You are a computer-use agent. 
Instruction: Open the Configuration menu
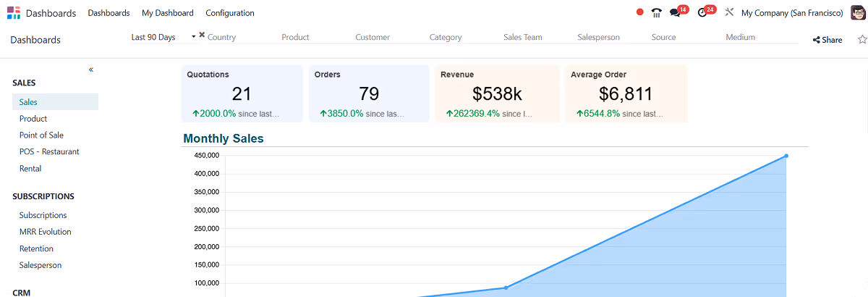coord(230,13)
